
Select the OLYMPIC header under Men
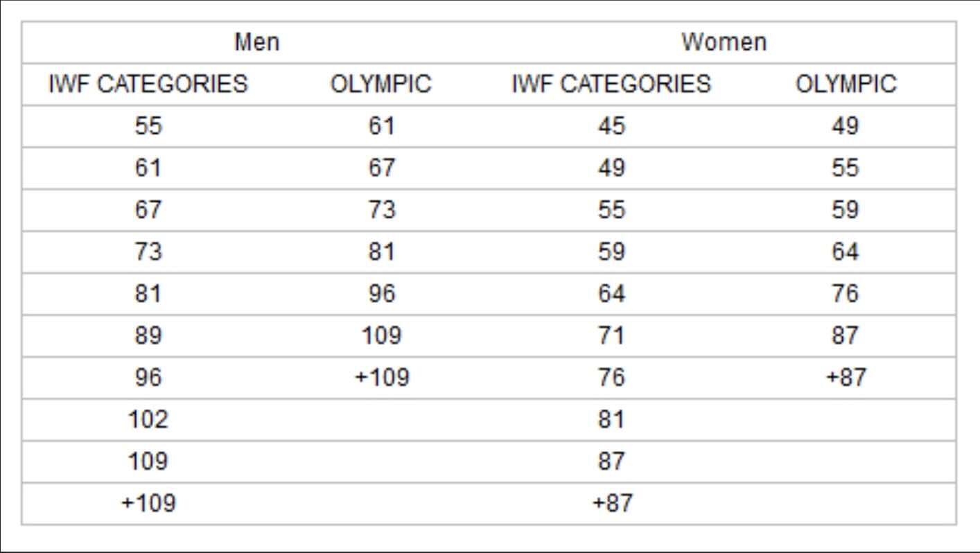[380, 85]
